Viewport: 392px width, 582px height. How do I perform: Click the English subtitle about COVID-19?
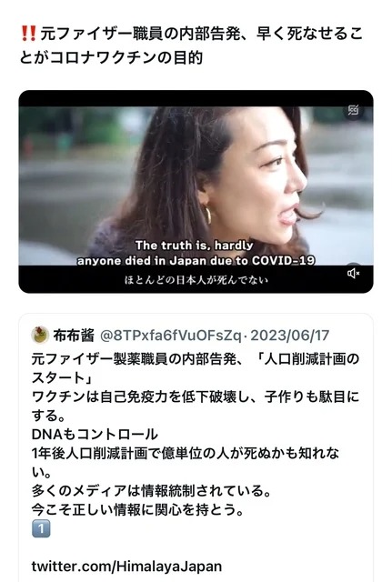tap(196, 253)
